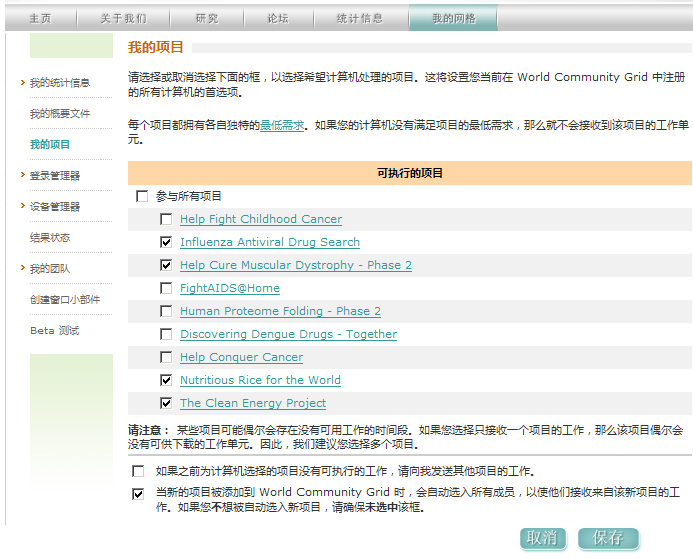Uncheck Influenza Antiviral Drug Search checkbox

(x=166, y=242)
